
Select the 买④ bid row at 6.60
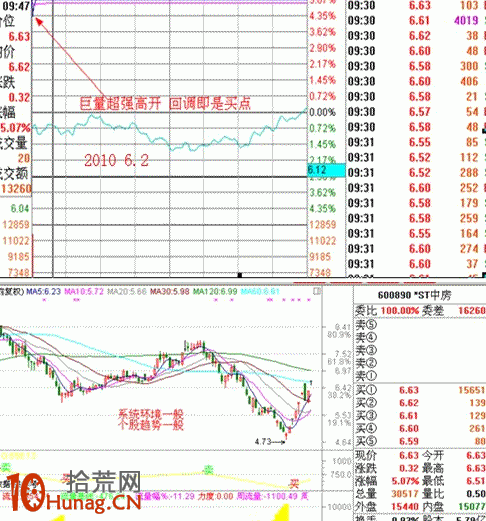click(420, 428)
